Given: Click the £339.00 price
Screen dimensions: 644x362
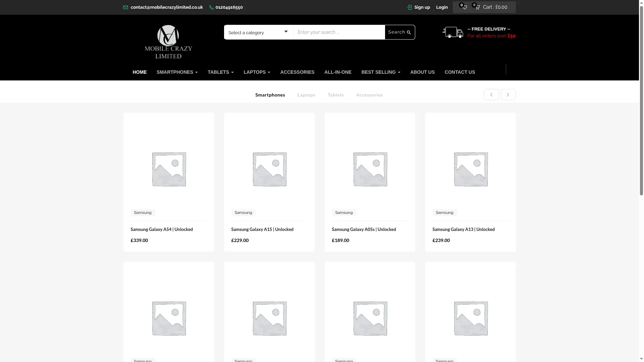Looking at the screenshot, I should [x=139, y=240].
